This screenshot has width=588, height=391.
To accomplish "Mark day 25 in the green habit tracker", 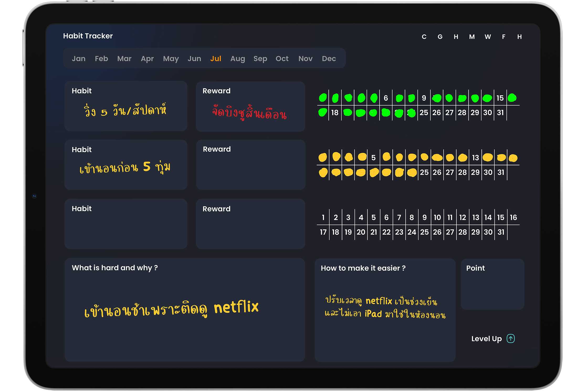I will click(424, 113).
